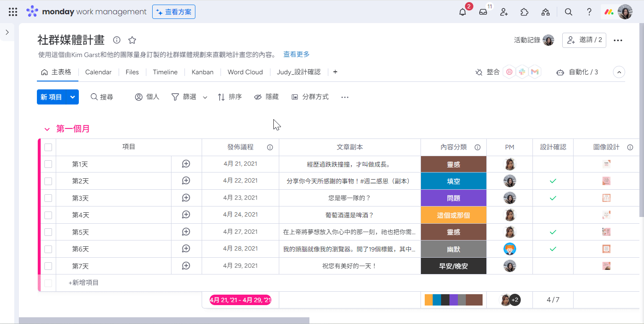Open 圖像設計 thumbnail for 第6天
Viewport: 644px width, 324px height.
coord(606,249)
